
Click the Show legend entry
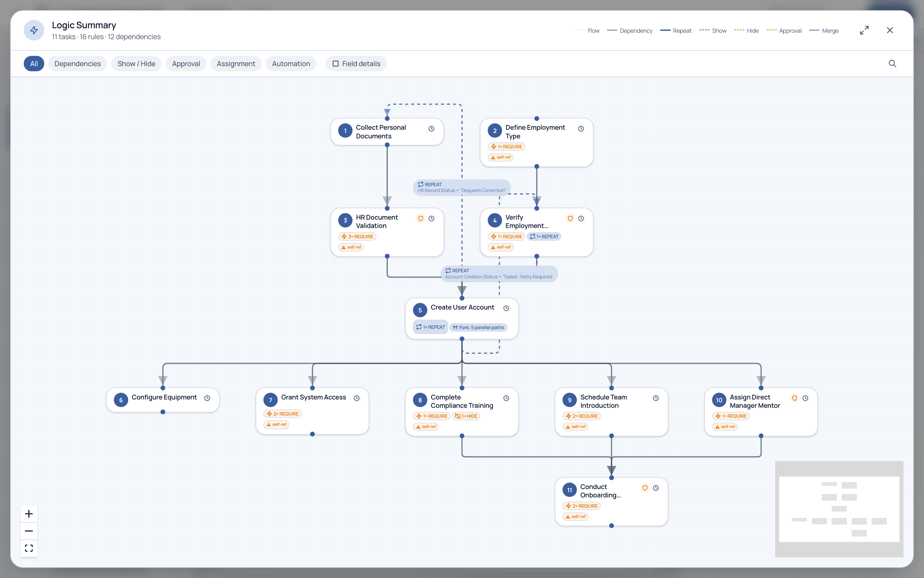713,31
